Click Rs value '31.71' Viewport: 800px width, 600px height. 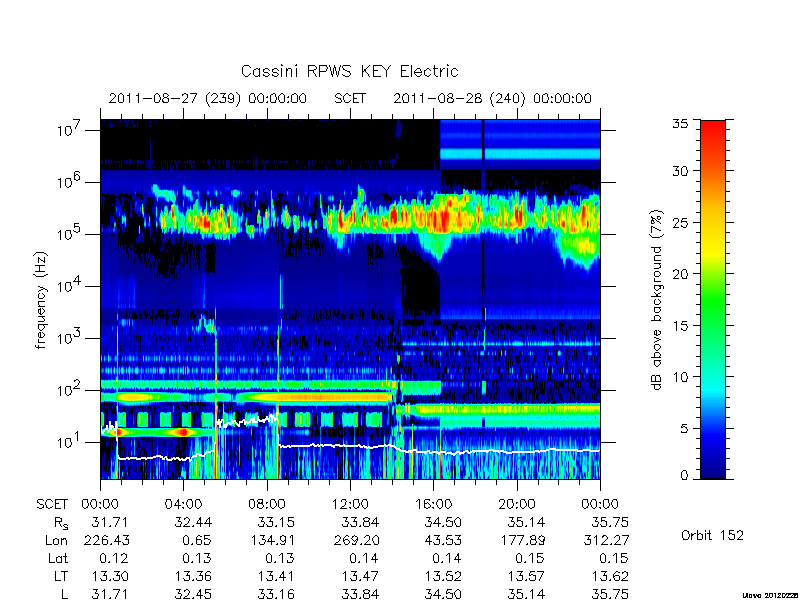click(110, 522)
